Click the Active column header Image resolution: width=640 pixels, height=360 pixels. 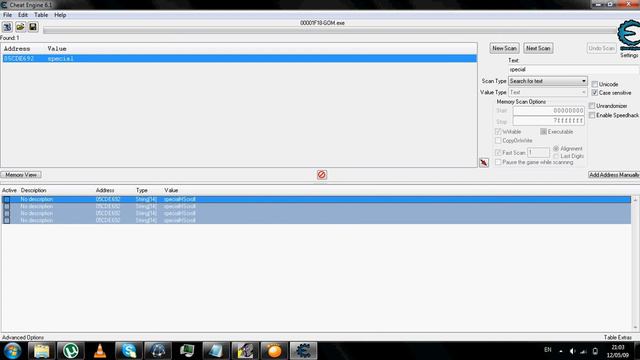coord(9,190)
